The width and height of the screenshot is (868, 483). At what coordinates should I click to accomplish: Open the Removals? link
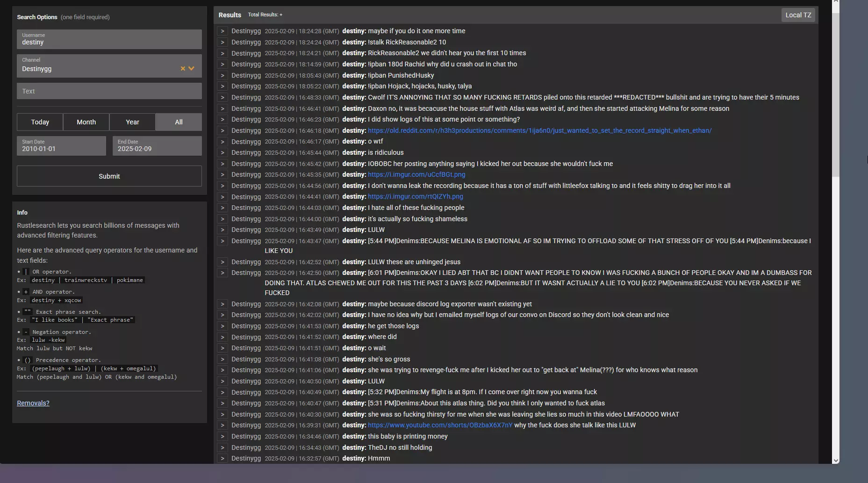[33, 403]
